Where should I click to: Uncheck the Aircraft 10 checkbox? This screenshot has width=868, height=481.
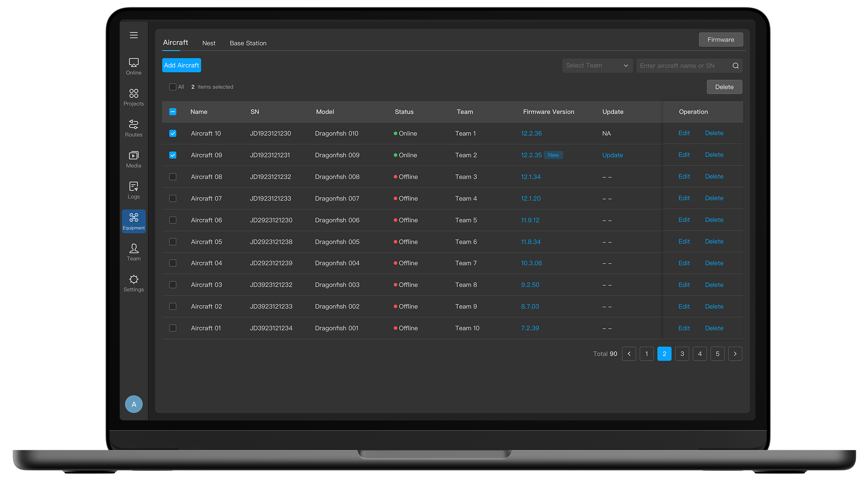(173, 134)
